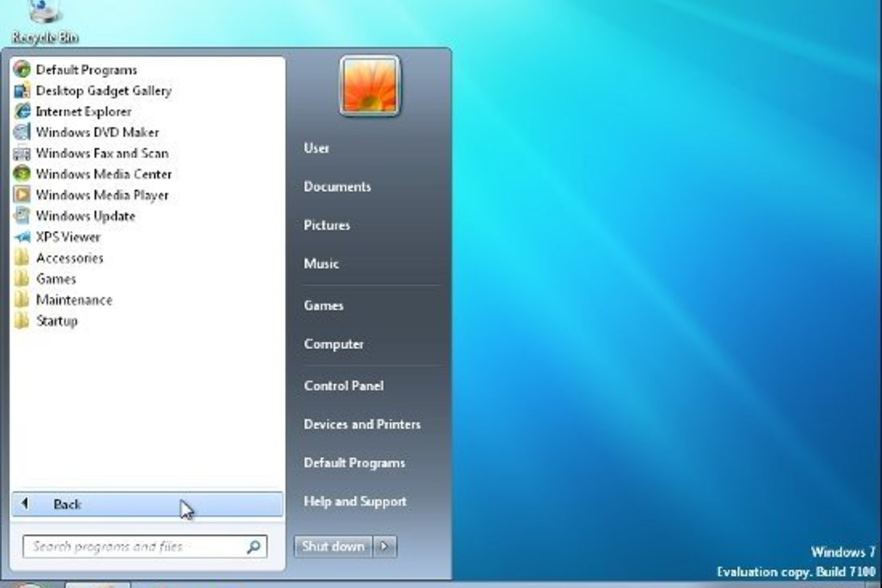Open Control Panel

click(x=344, y=386)
